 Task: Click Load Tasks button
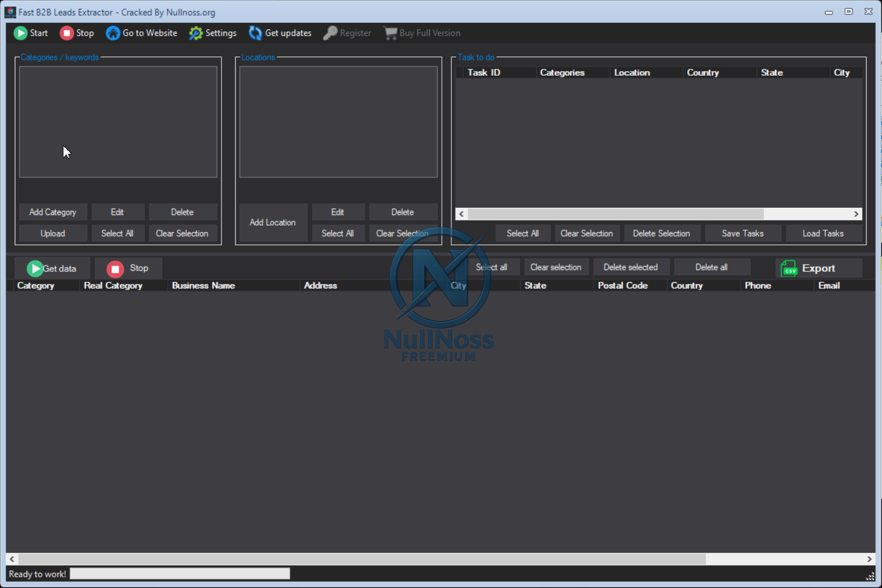[823, 233]
